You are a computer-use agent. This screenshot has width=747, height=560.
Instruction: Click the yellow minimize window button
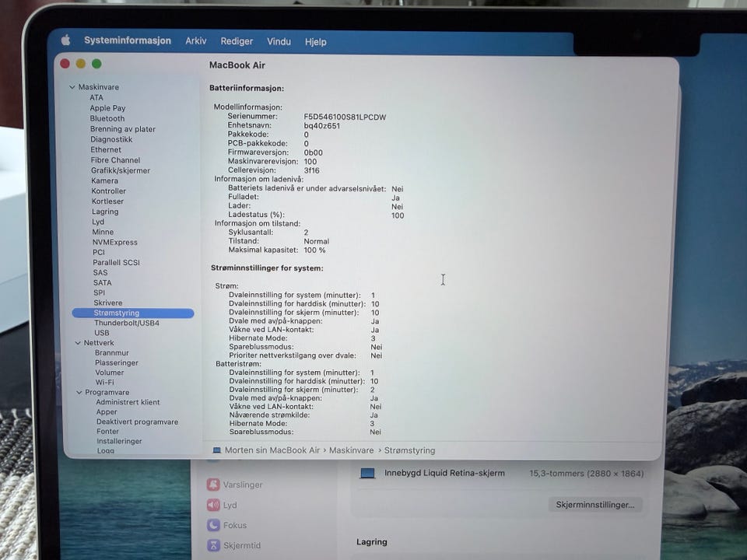80,64
